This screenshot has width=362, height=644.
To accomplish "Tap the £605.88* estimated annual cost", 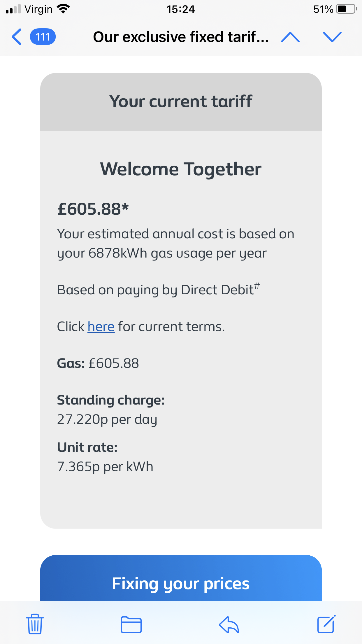I will point(93,209).
